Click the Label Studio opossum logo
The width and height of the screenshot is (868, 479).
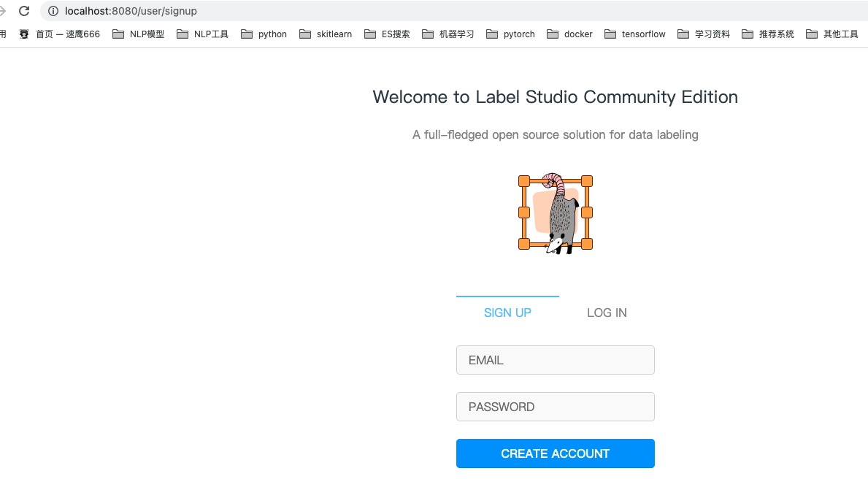(556, 213)
